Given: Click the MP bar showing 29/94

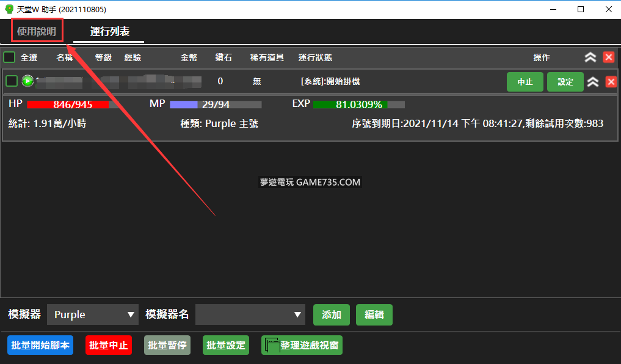Looking at the screenshot, I should click(x=216, y=104).
